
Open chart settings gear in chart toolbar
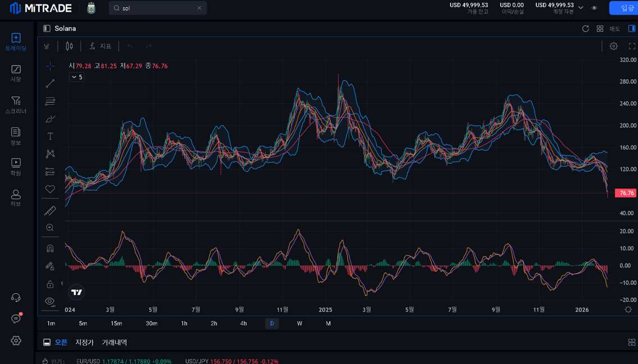tap(613, 46)
